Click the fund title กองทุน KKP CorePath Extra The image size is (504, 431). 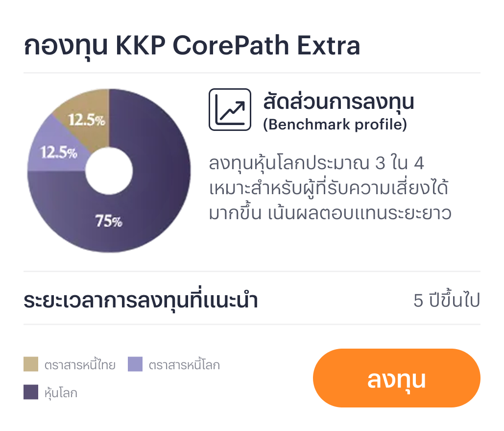pyautogui.click(x=192, y=46)
